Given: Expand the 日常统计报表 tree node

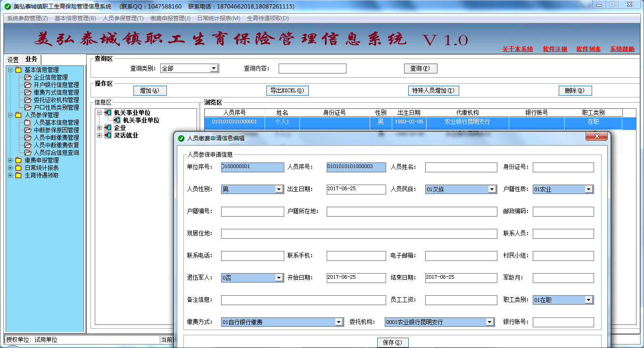Looking at the screenshot, I should [x=10, y=168].
